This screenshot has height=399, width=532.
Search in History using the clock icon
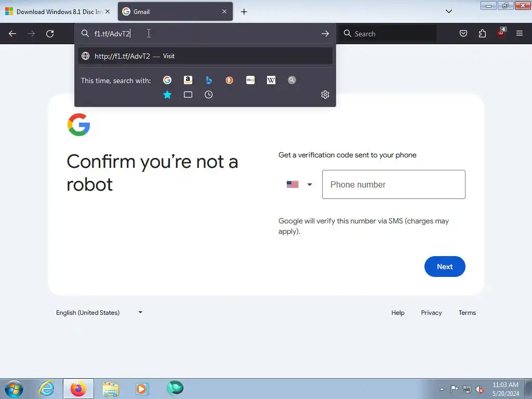pos(209,95)
